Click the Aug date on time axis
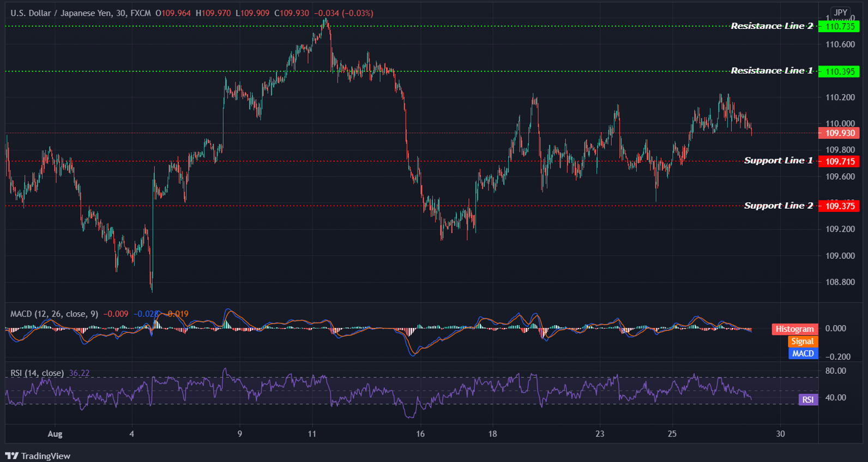 pos(55,434)
